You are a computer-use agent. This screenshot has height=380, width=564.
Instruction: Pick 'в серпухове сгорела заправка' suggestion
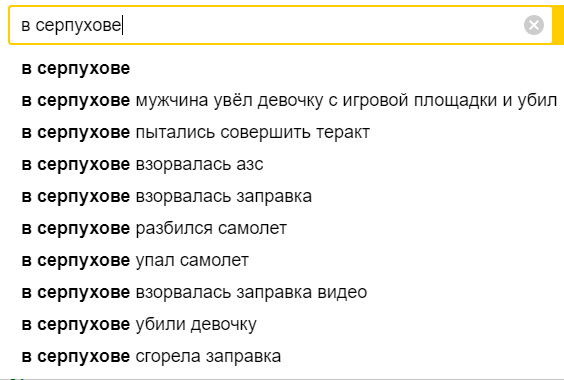151,357
